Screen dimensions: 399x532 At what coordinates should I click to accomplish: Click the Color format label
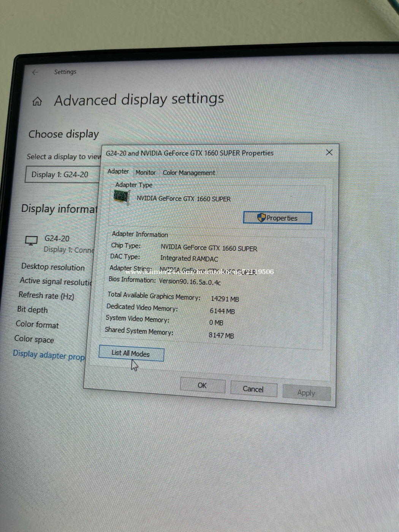point(37,325)
